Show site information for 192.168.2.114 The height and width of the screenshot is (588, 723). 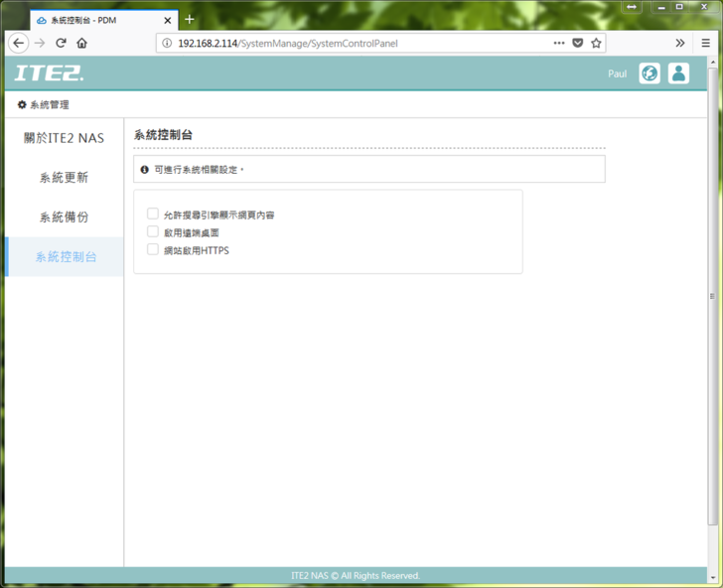(x=167, y=44)
